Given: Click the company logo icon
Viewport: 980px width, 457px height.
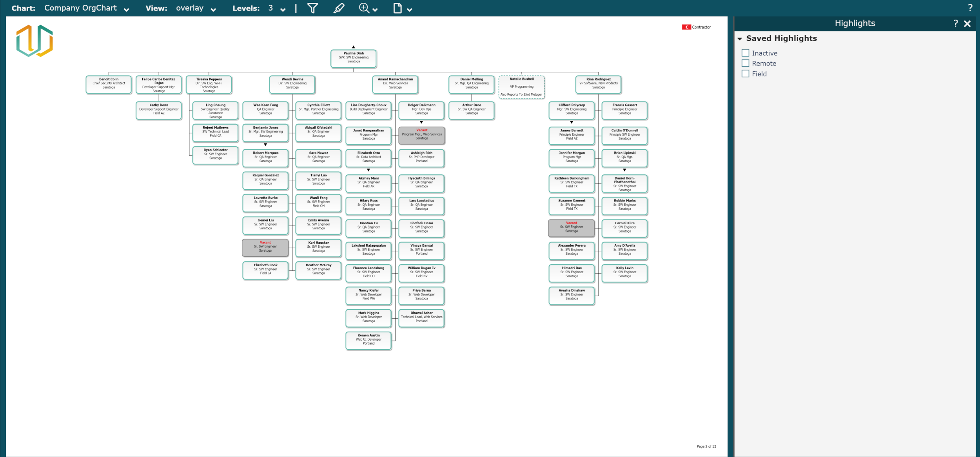Looking at the screenshot, I should tap(34, 41).
